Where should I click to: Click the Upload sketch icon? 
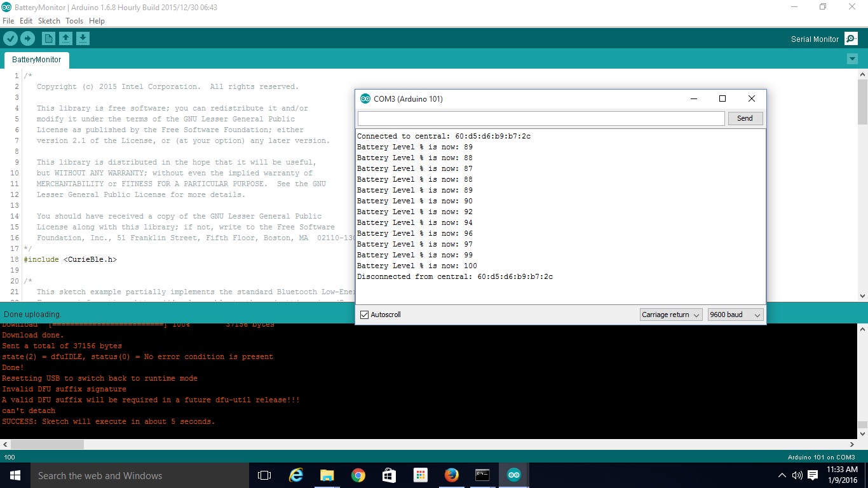(27, 38)
